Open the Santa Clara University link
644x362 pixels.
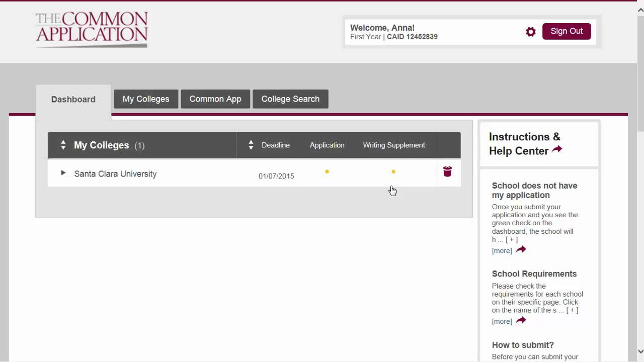tap(115, 174)
